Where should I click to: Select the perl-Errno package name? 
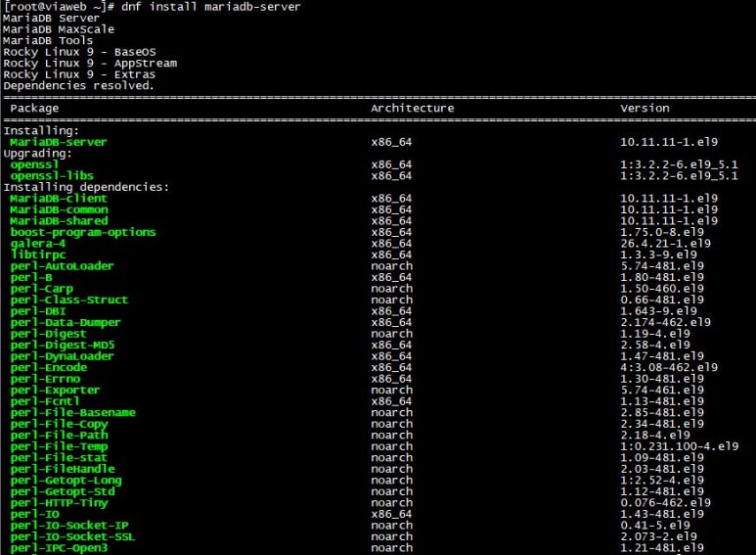pos(45,379)
